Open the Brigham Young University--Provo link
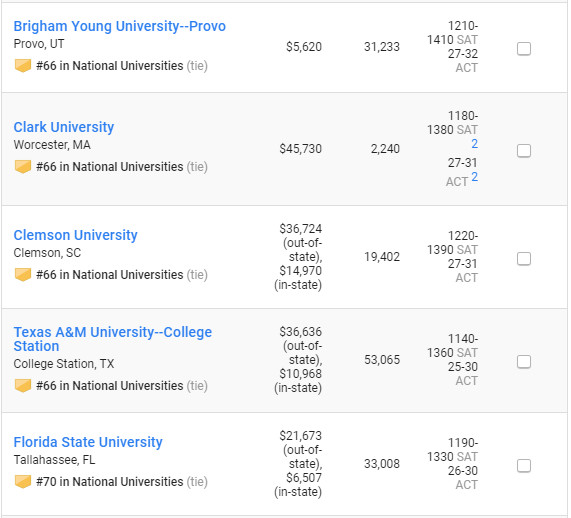Screen dimensions: 571x518 pyautogui.click(x=119, y=26)
